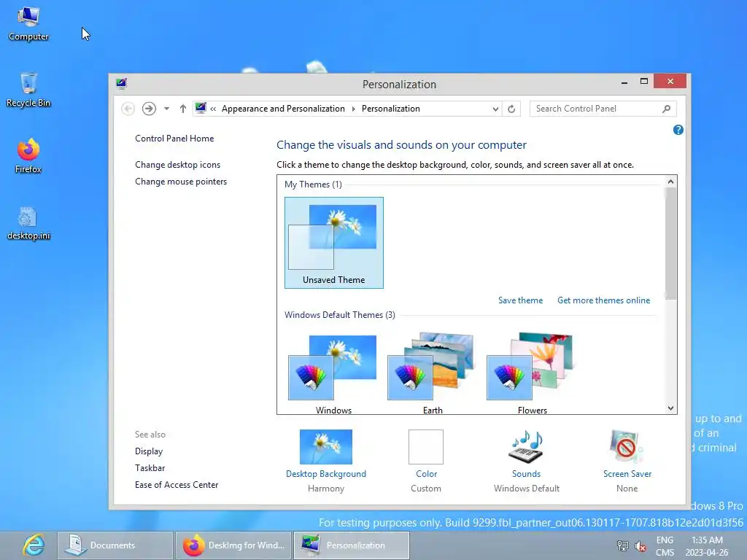Viewport: 747px width, 560px height.
Task: Open the Screen Saver icon
Action: point(626,447)
